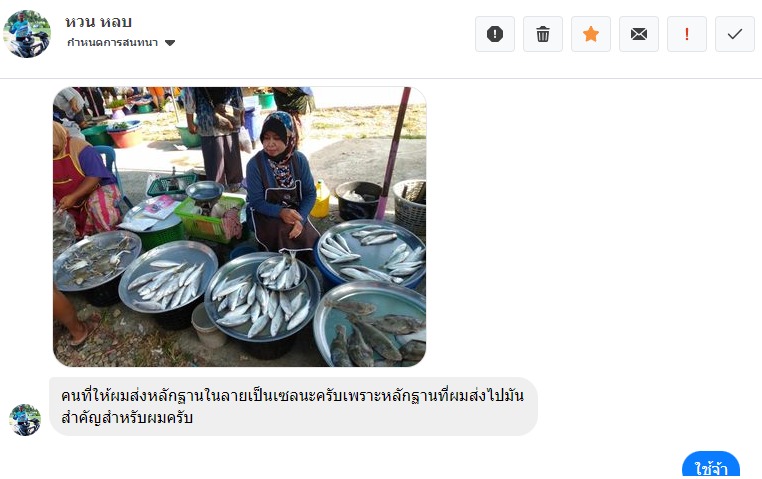Screen dimensions: 762x479
Task: Expand the กำหนดการสนทนา dropdown arrow
Action: point(170,43)
